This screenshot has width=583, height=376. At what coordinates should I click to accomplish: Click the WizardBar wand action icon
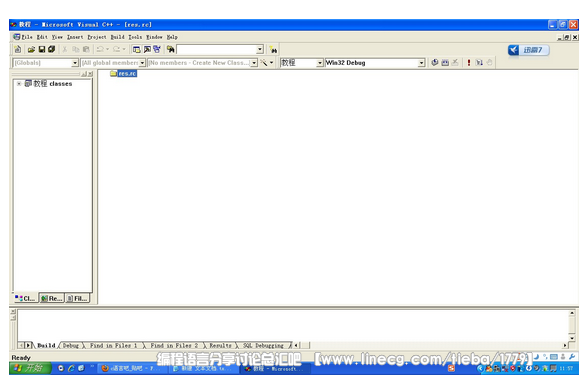click(x=264, y=62)
